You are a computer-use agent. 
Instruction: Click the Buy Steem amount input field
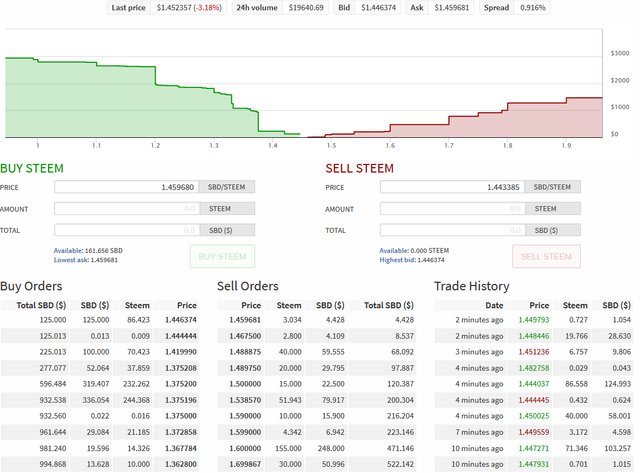pyautogui.click(x=127, y=209)
